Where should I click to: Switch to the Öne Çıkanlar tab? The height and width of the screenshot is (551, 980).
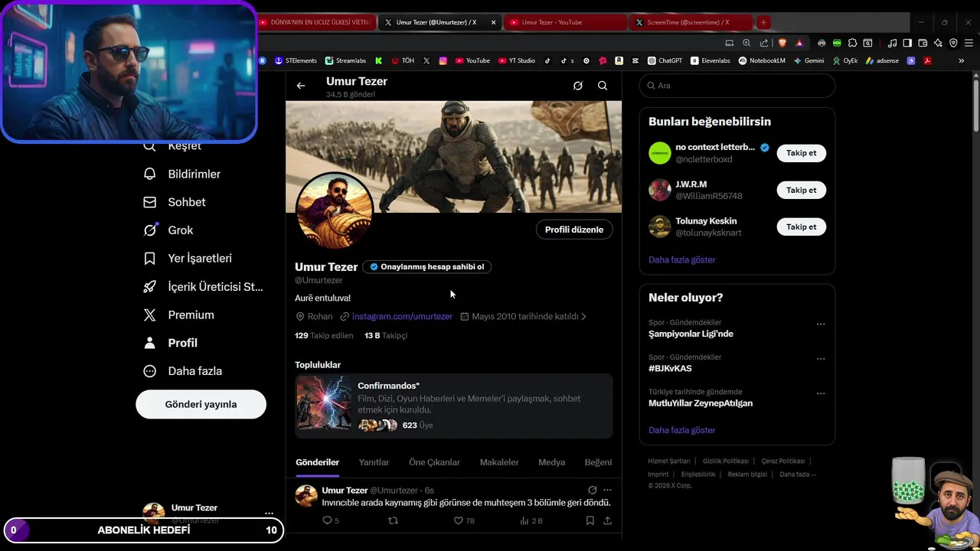pyautogui.click(x=434, y=462)
